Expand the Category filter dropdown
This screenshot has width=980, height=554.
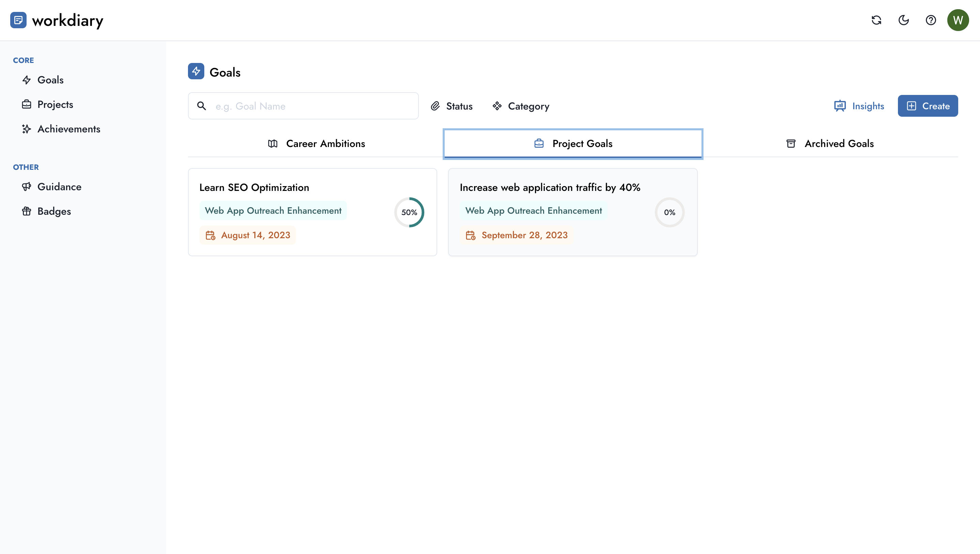[521, 106]
